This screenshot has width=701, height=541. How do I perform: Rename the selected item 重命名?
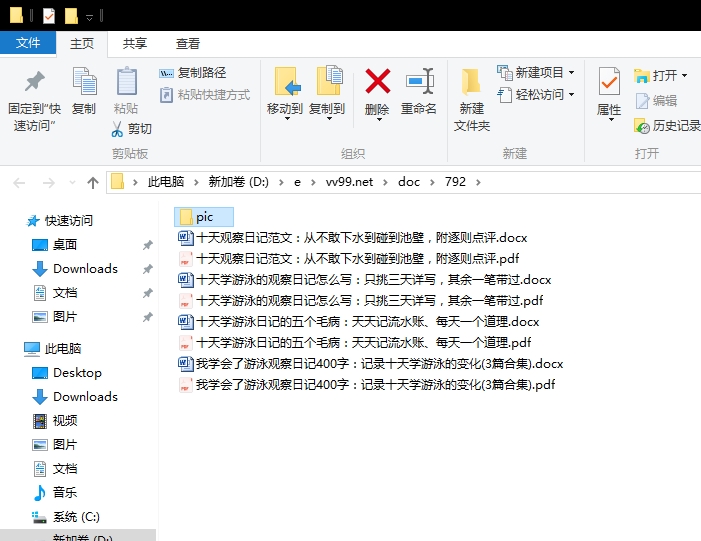click(419, 91)
